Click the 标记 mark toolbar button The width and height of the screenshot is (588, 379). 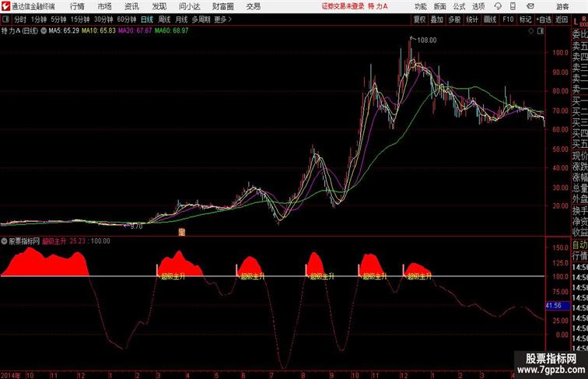[525, 19]
